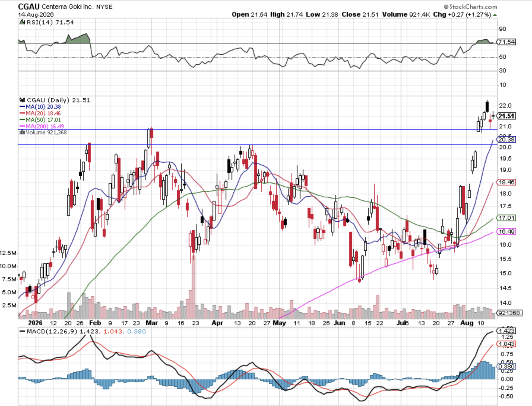This screenshot has width=532, height=406.
Task: Click the "Volume 921.4K" value in the header
Action: (x=406, y=15)
